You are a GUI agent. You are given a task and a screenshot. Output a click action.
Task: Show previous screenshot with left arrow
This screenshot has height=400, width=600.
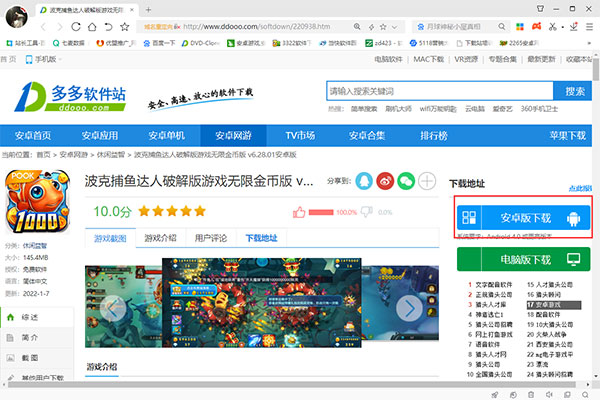tap(112, 308)
